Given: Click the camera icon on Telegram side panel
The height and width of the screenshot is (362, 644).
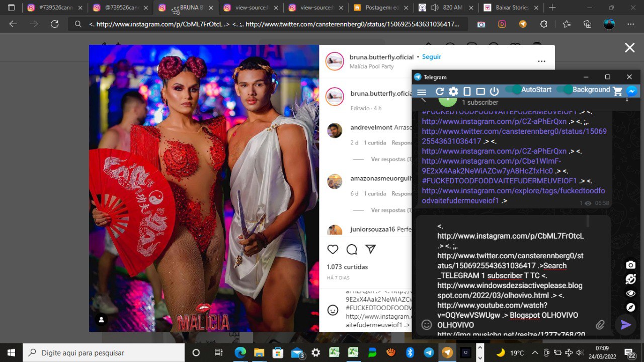Looking at the screenshot, I should pyautogui.click(x=630, y=265).
